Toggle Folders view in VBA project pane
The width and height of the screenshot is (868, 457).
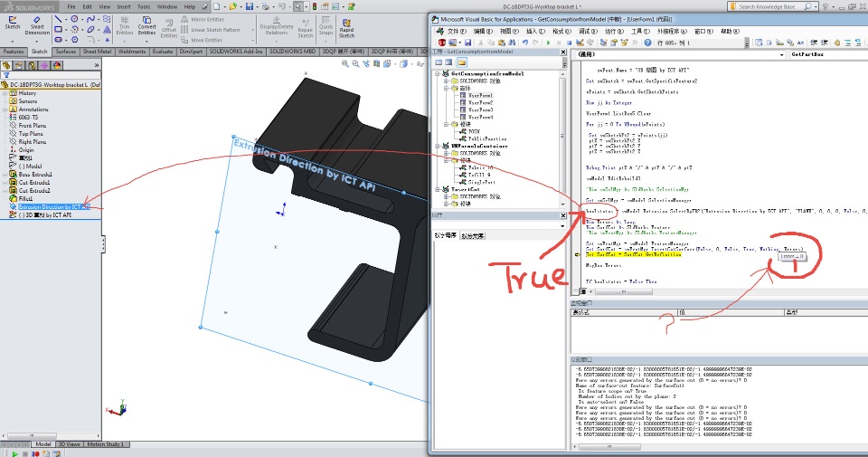[x=462, y=62]
